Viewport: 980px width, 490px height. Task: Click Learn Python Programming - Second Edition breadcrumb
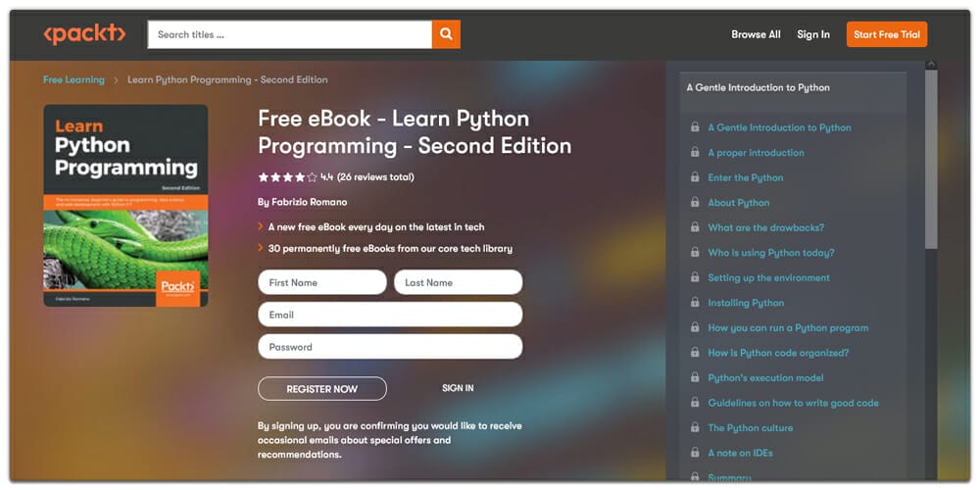point(227,80)
